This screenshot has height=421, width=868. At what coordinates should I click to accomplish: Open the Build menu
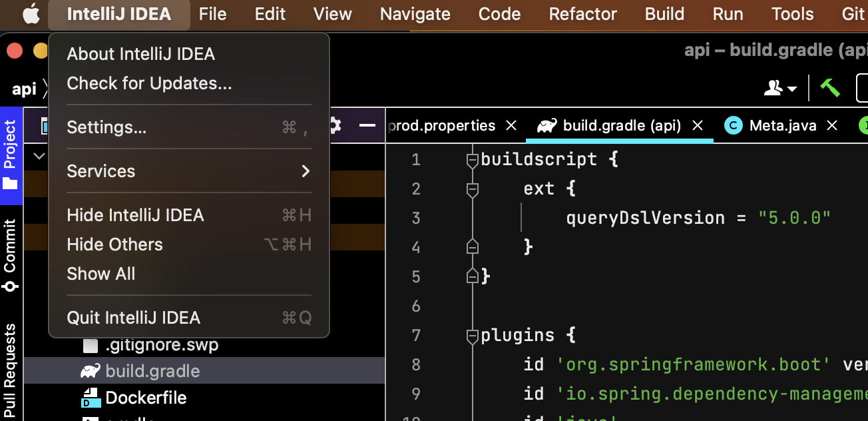[x=665, y=14]
